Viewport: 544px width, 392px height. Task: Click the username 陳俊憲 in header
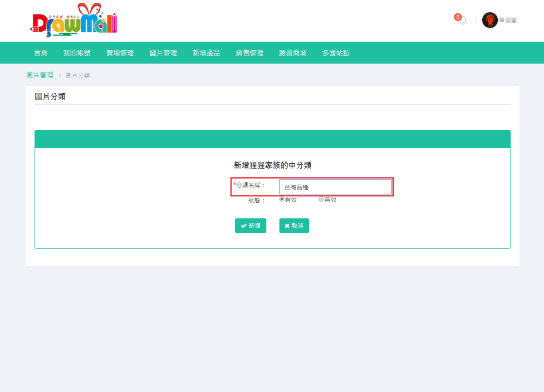click(x=510, y=20)
